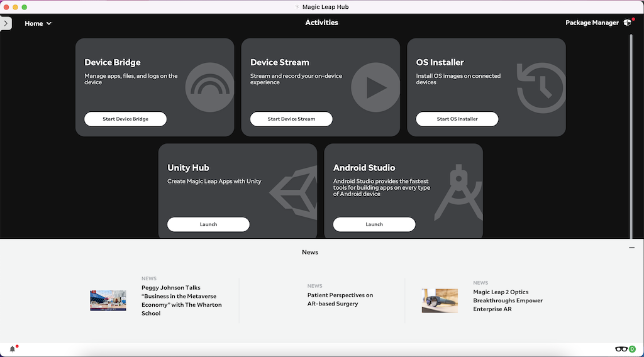
Task: Click the Unity cube logo icon
Action: tap(293, 193)
